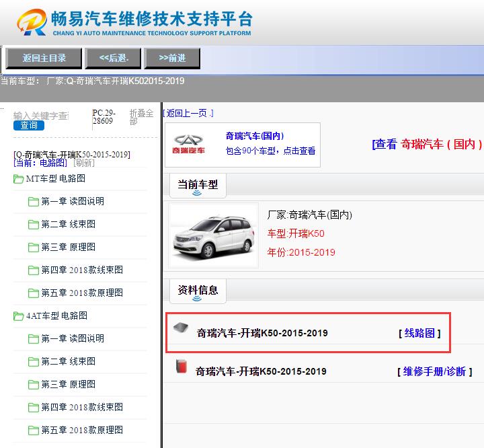Screen dimensions: 484x448
Task: Click the 车型:开瑞K50 text
Action: (296, 233)
